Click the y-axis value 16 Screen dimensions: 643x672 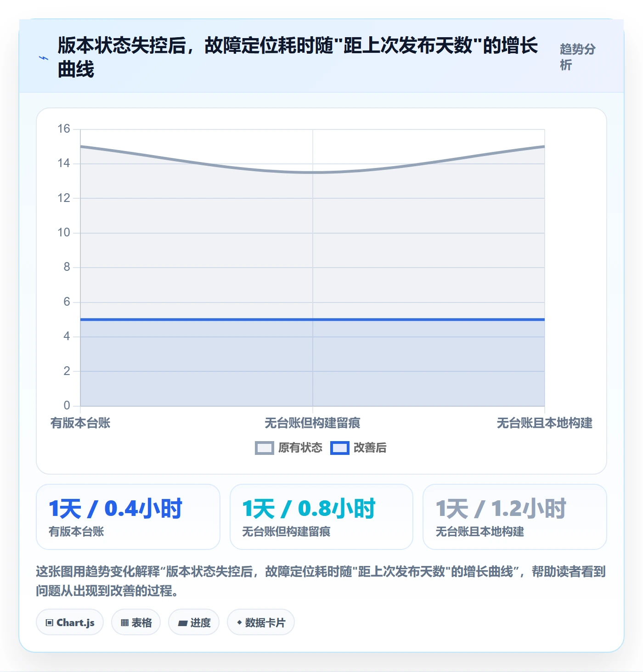pos(64,129)
